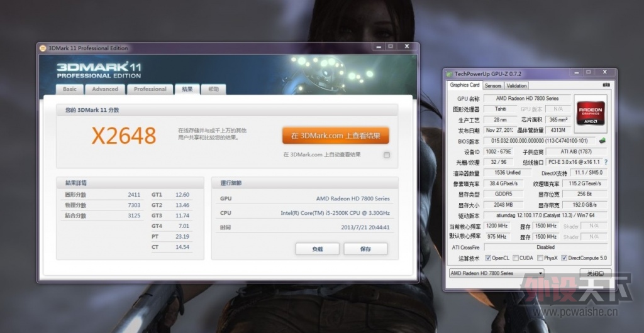Switch to the Basic tab in 3DMark

coord(69,89)
